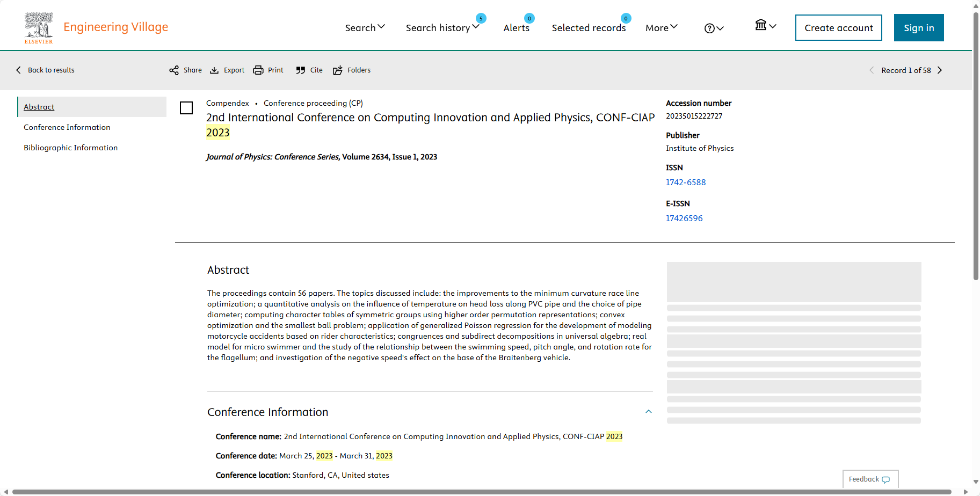Click the Export download icon
Screen dimensions: 980x496
point(214,70)
